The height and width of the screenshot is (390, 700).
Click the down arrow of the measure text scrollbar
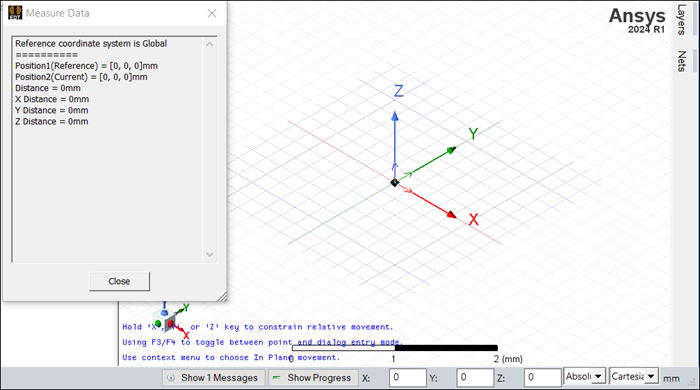209,255
